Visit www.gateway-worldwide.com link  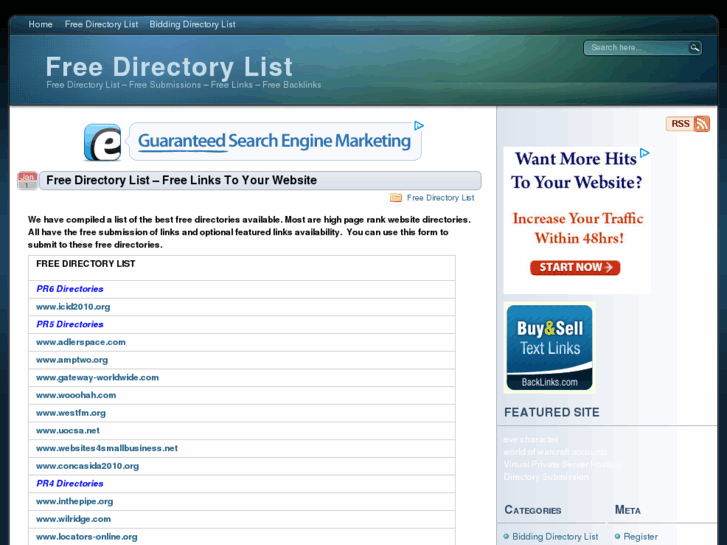pyautogui.click(x=97, y=377)
